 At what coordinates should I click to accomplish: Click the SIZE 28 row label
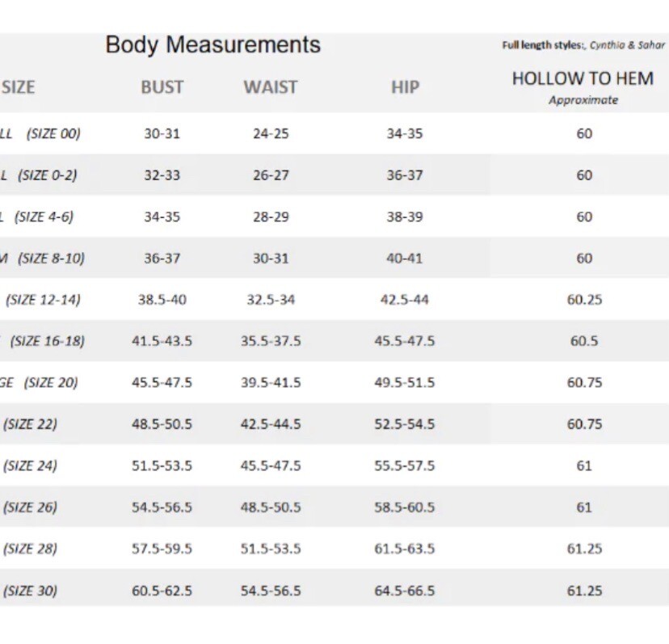(30, 549)
